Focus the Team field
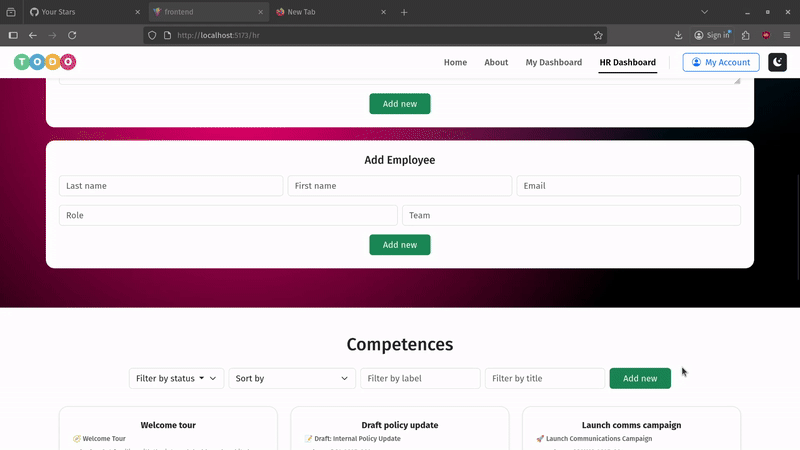Viewport: 800px width, 450px height. (571, 215)
